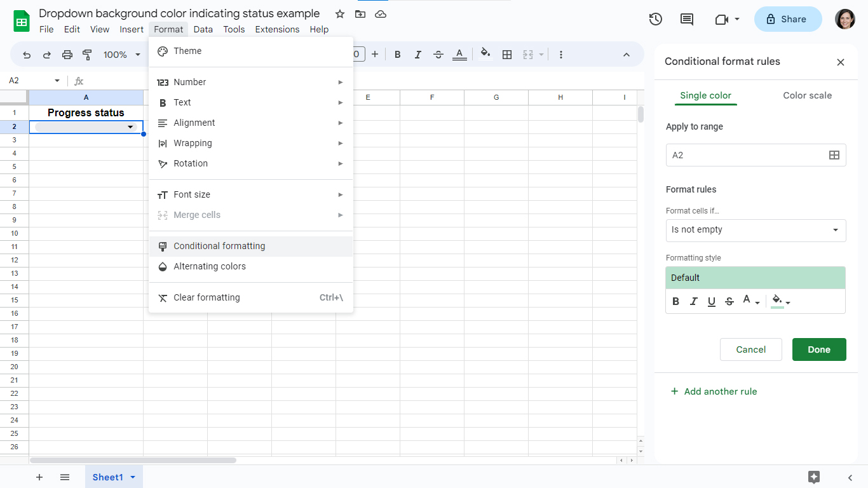The height and width of the screenshot is (488, 868).
Task: Select Conditional formatting from the Format menu
Action: click(219, 246)
